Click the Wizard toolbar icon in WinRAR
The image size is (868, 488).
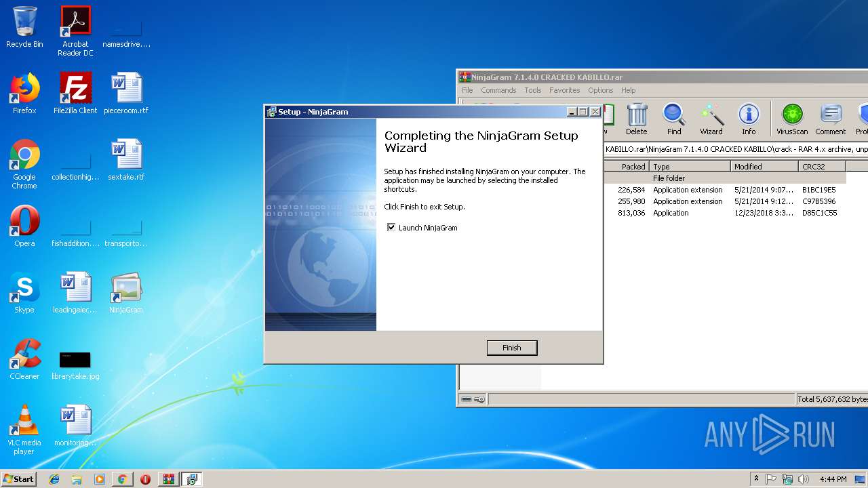pyautogui.click(x=711, y=119)
